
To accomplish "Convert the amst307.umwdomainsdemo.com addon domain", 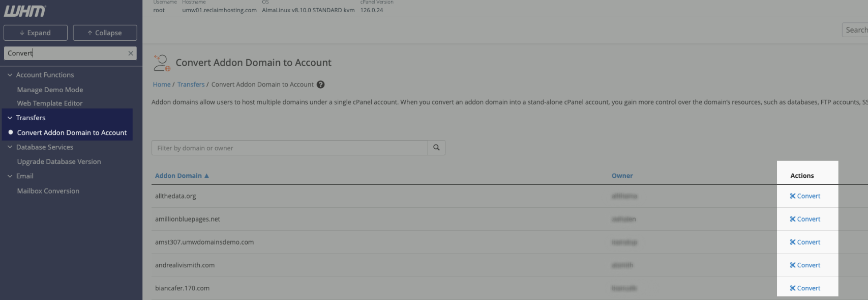I will coord(805,242).
